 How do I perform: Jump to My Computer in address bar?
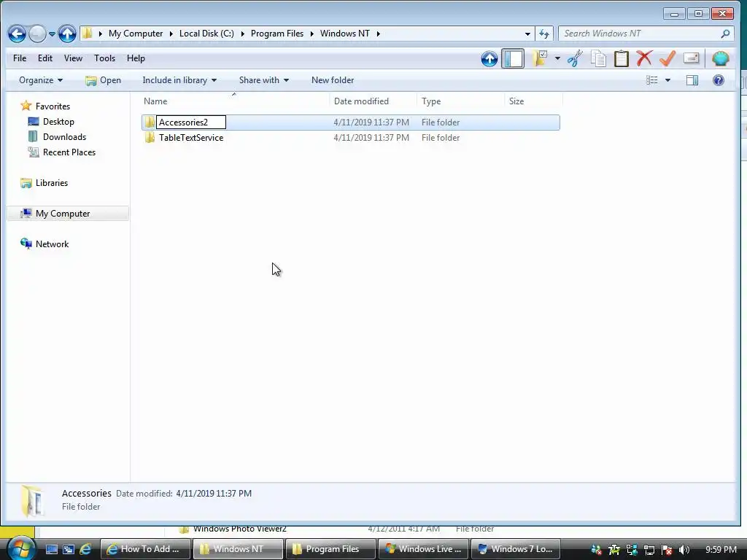[x=135, y=34]
